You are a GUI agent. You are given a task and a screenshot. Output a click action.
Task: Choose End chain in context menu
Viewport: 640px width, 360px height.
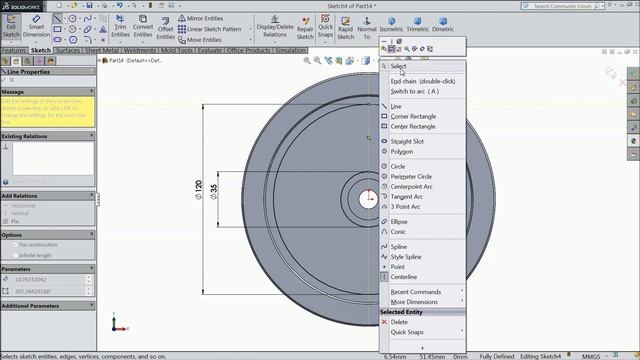[x=422, y=81]
